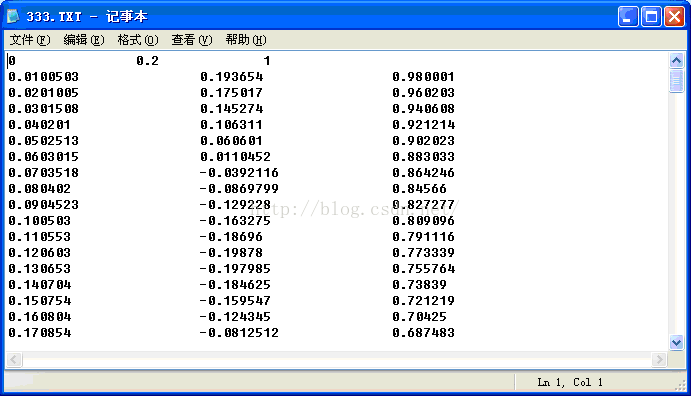Click the value -0.197985

235,269
